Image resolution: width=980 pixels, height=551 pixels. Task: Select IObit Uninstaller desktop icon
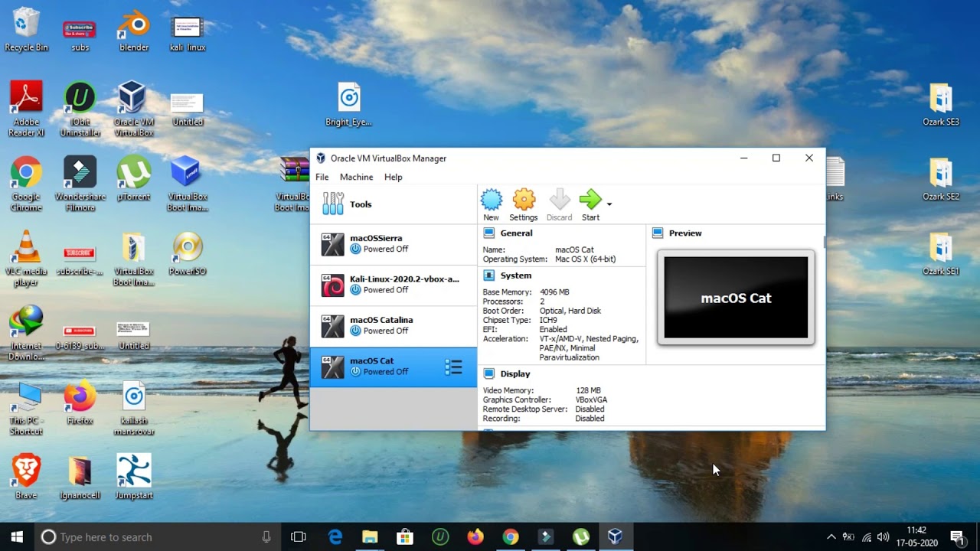[80, 109]
